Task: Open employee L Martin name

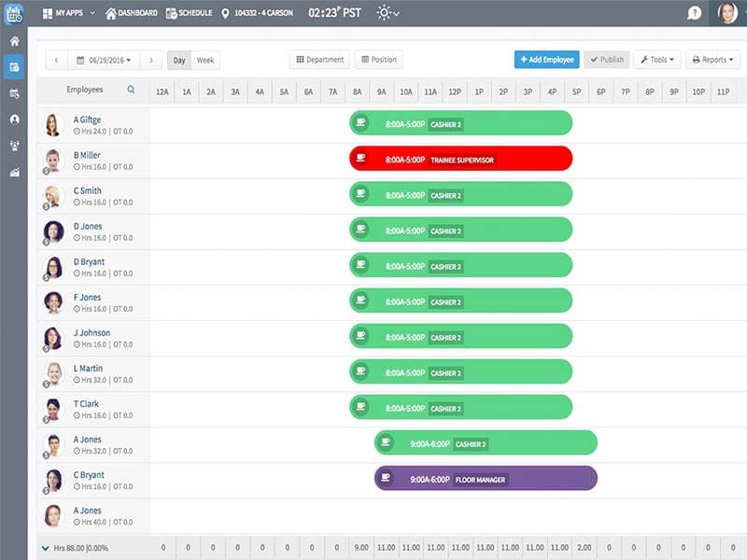Action: point(88,368)
